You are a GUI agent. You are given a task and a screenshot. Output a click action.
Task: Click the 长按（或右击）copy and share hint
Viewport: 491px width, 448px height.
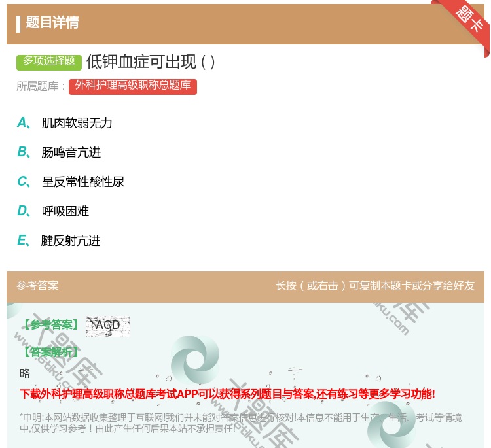pos(374,286)
